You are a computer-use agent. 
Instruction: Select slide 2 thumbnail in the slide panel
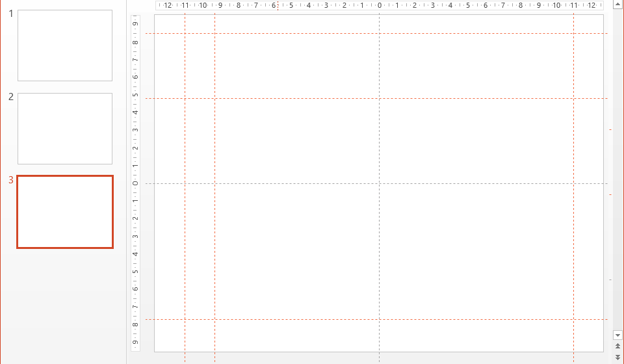[65, 129]
